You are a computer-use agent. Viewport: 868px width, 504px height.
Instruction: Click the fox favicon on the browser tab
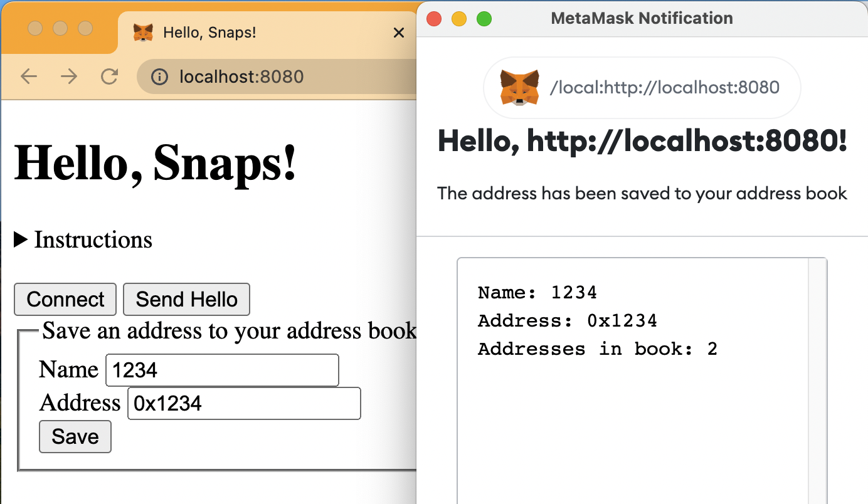144,33
